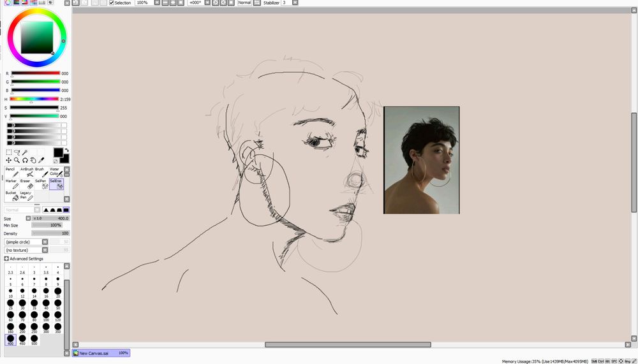Select brush size 100 preset

tap(46, 316)
